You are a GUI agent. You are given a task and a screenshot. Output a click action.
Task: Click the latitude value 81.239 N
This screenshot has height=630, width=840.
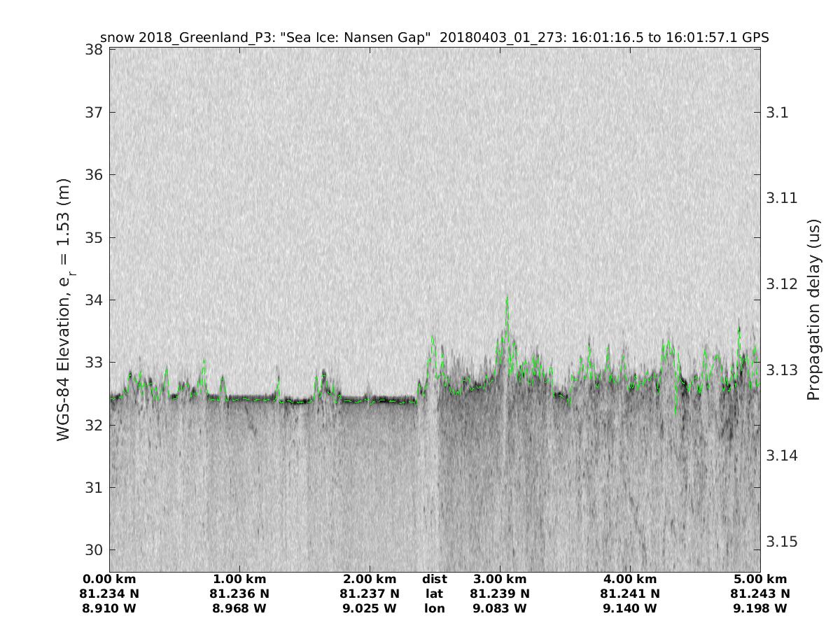pos(500,594)
